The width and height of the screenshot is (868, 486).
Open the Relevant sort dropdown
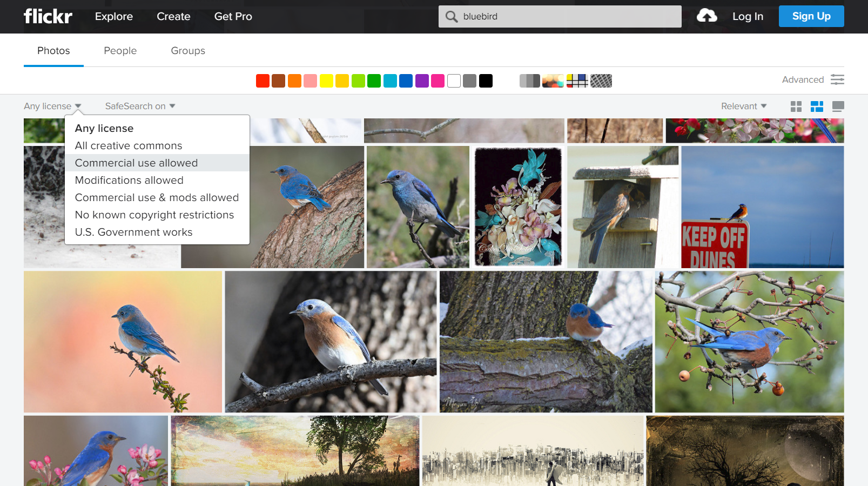point(743,106)
